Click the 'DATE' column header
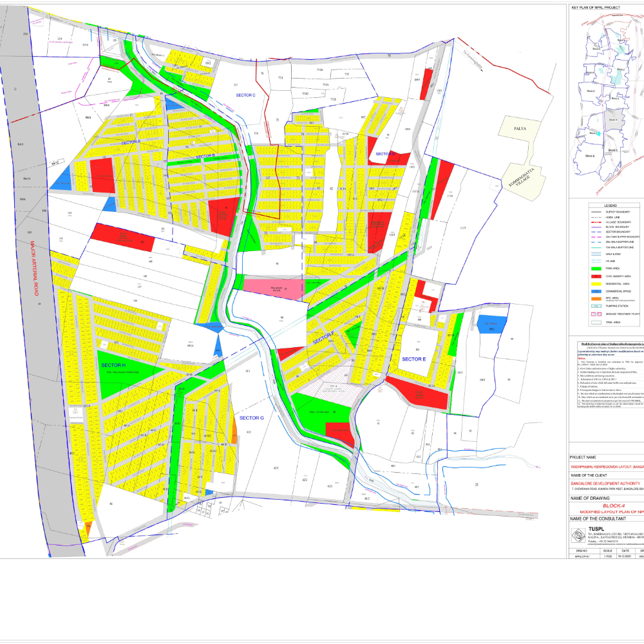 [x=625, y=551]
